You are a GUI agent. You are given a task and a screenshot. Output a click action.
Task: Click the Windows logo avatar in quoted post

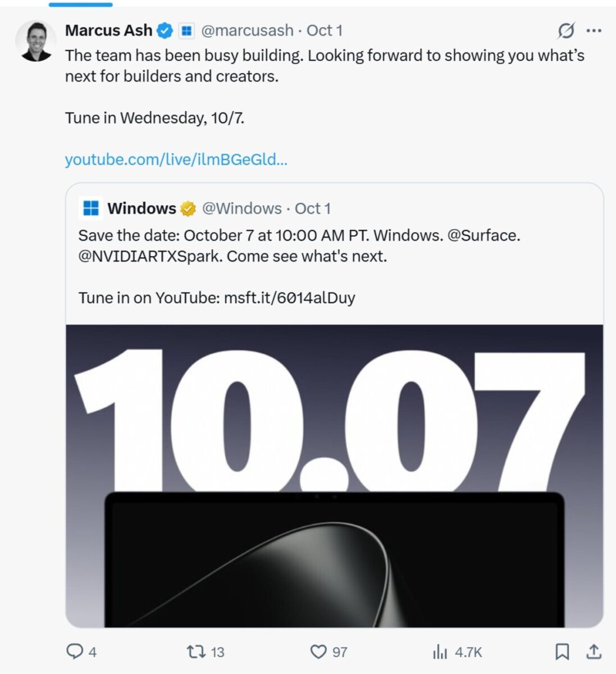point(91,208)
